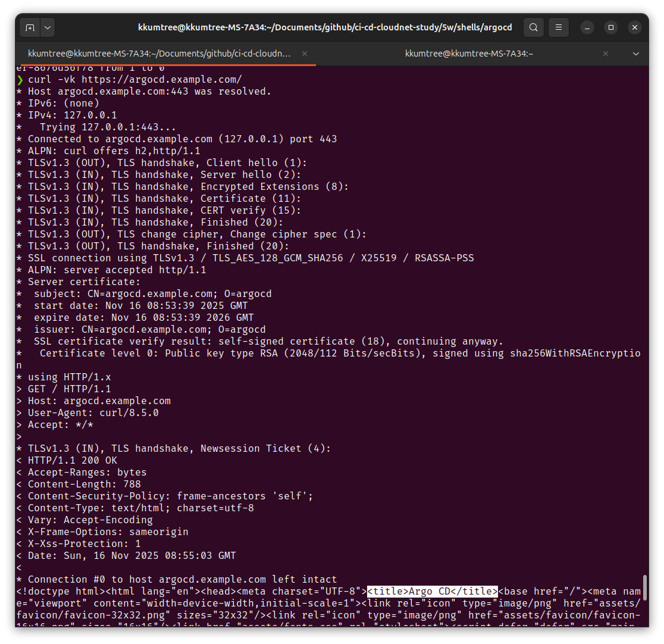Switch to the kkumtree@kkumtree-MS-7A34:~ tab
Viewport: 664px width, 644px height.
point(468,54)
